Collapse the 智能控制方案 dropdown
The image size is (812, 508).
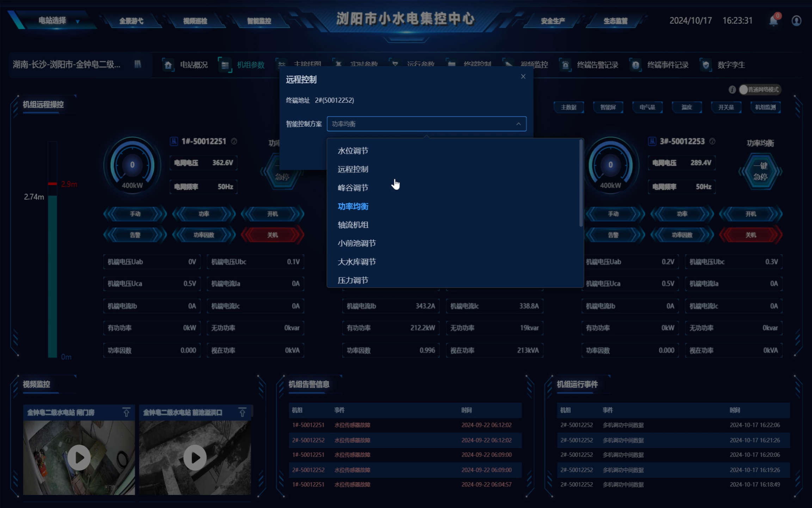pos(518,124)
